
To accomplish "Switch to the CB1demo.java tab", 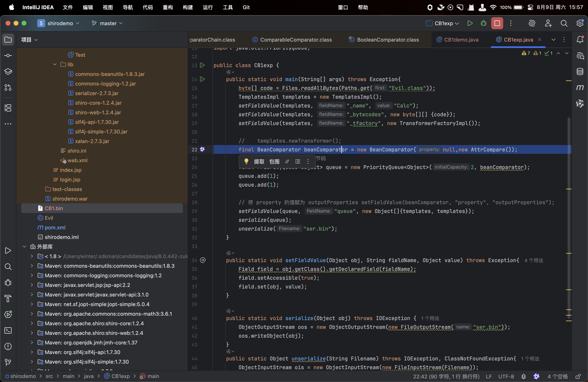I will [461, 40].
